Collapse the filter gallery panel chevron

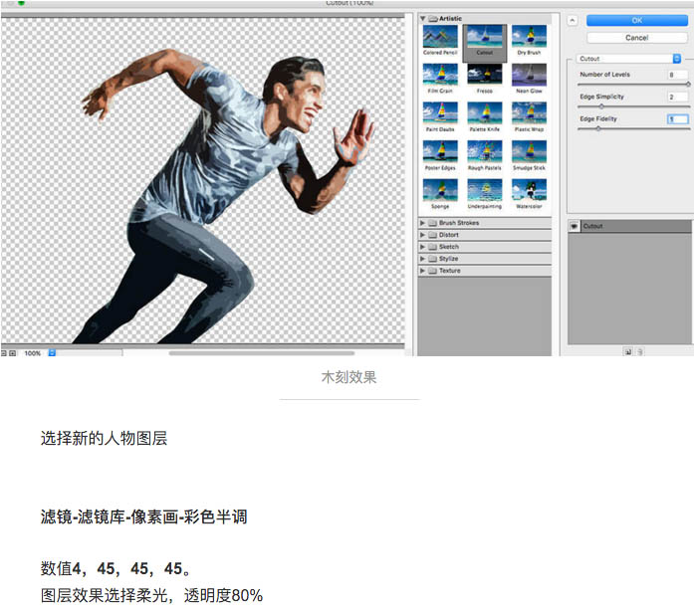(x=573, y=20)
